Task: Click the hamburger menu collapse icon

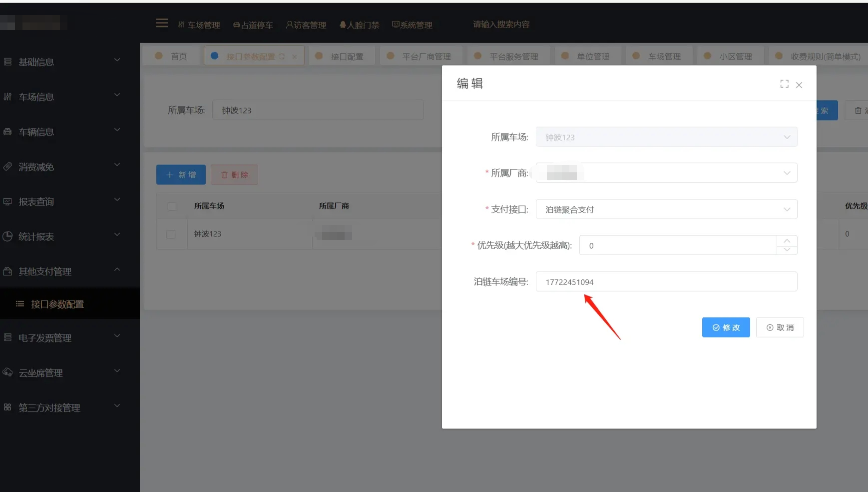Action: [162, 23]
